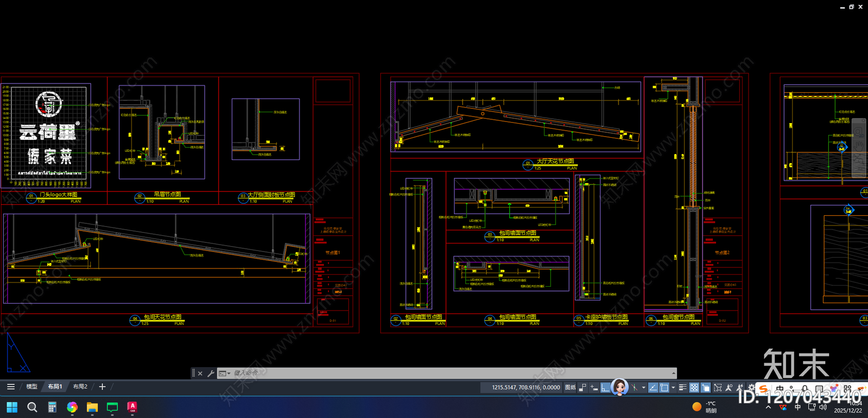Click the annotation auto-scale icon

coord(739,387)
